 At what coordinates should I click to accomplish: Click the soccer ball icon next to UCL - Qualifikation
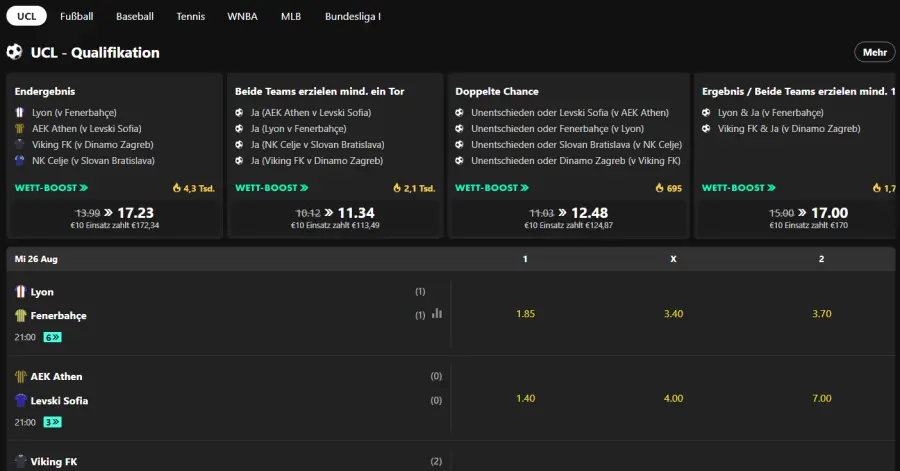(14, 52)
